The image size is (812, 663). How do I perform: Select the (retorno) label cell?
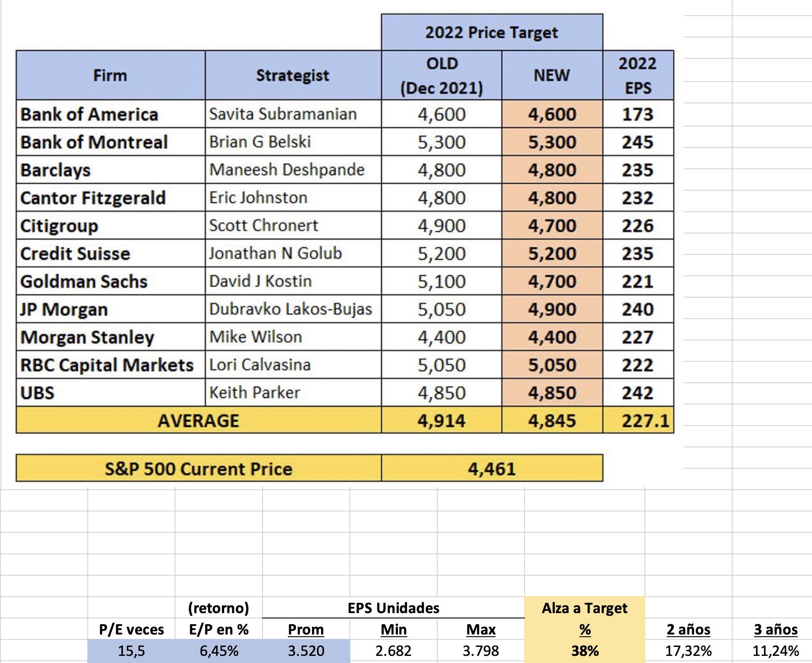(219, 608)
